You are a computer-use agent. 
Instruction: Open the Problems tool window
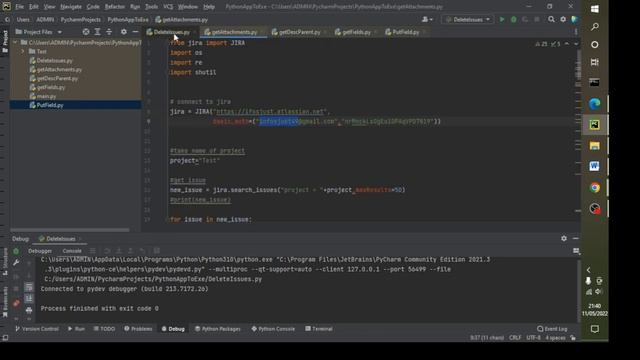click(138, 329)
